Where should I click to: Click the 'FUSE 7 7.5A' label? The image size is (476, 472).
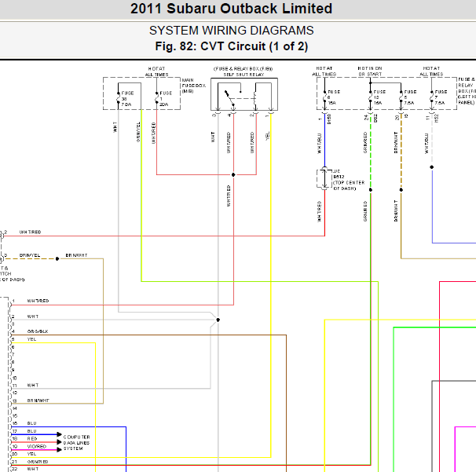point(441,97)
